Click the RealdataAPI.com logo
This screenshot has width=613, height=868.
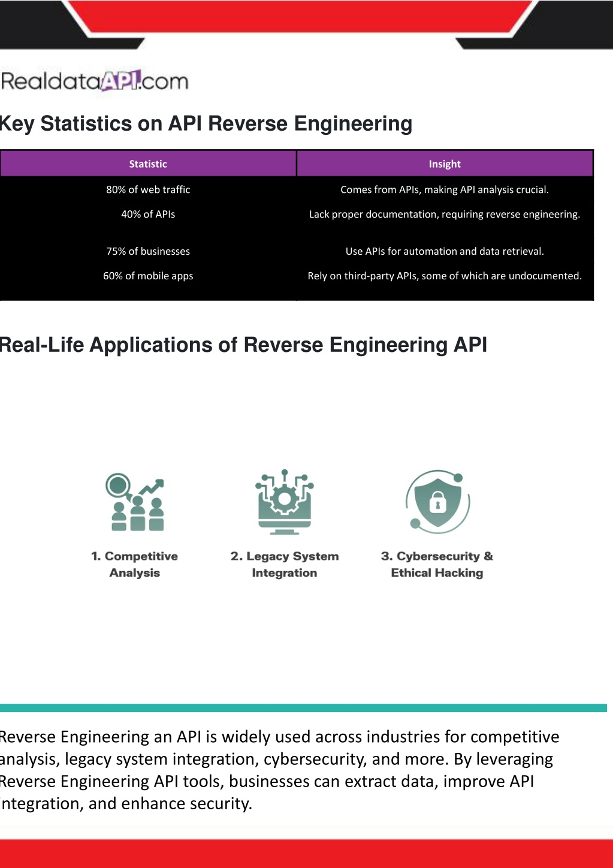pyautogui.click(x=95, y=80)
